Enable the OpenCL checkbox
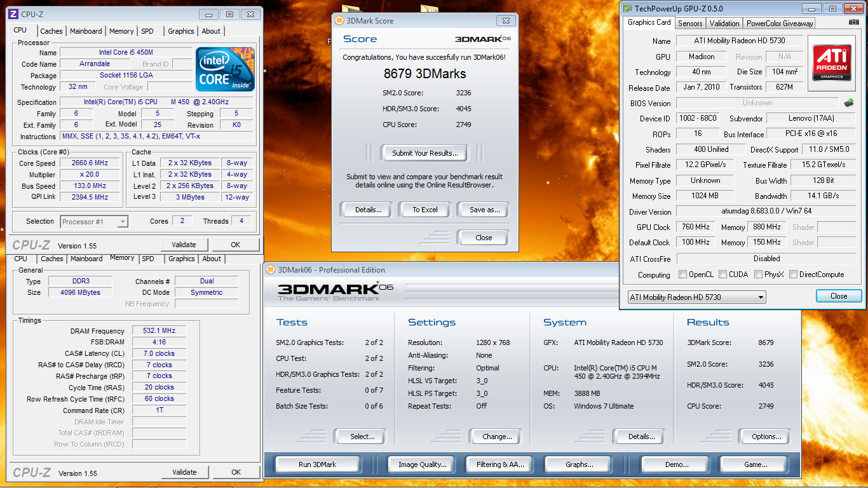The image size is (868, 488). [x=682, y=274]
